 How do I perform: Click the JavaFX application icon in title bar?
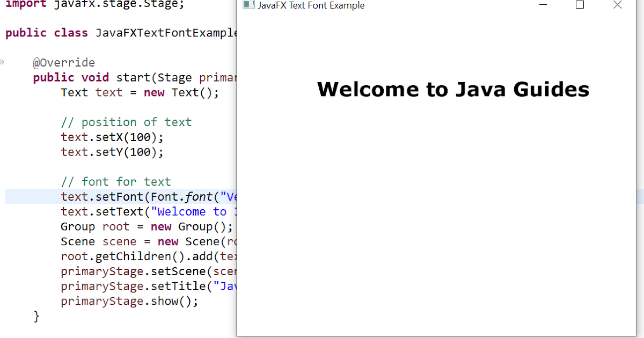point(248,5)
